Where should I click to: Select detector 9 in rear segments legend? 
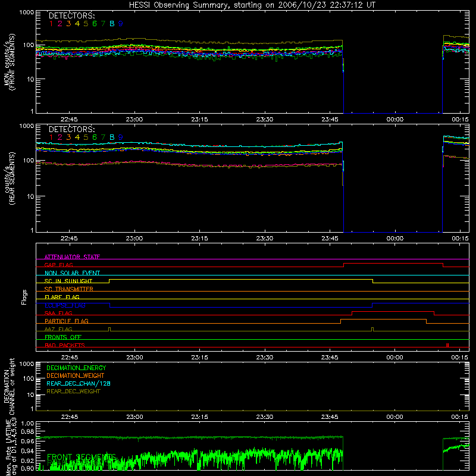[121, 137]
